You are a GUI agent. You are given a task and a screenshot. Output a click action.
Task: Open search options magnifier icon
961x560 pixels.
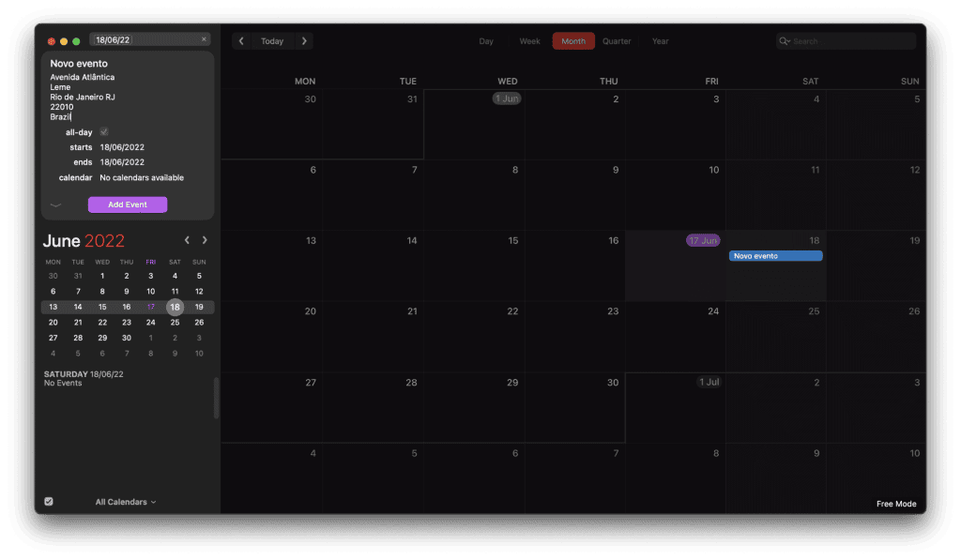tap(785, 41)
